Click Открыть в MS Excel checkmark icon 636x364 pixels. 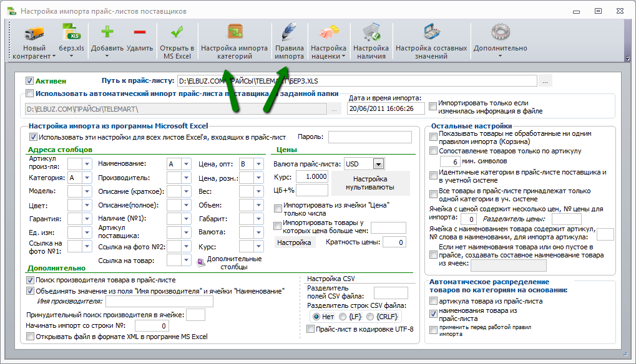[177, 32]
